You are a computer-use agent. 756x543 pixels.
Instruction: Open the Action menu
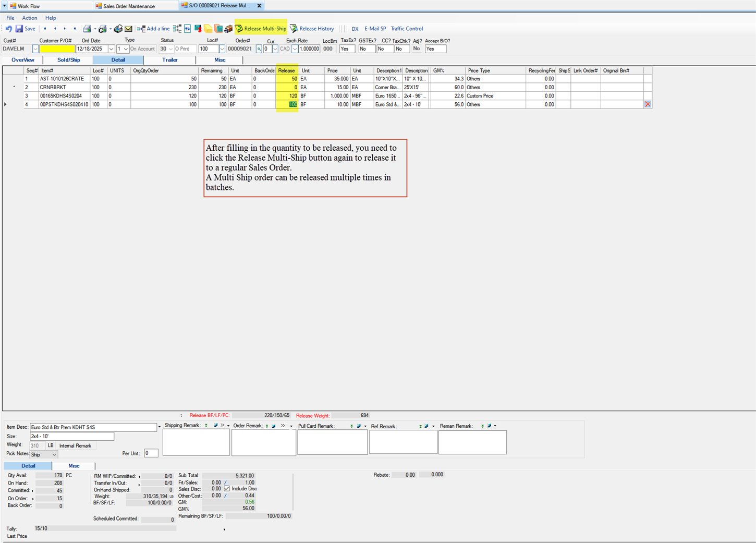click(29, 17)
